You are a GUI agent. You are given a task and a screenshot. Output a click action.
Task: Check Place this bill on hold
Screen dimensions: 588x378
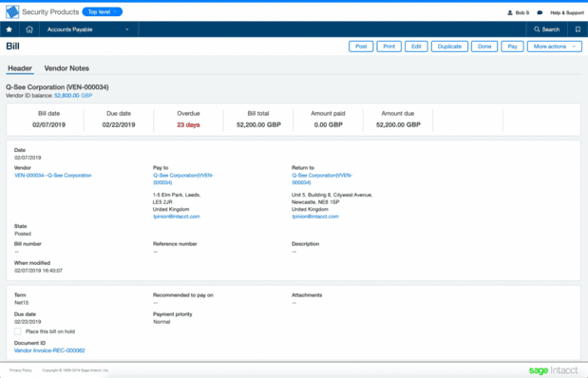click(x=18, y=331)
